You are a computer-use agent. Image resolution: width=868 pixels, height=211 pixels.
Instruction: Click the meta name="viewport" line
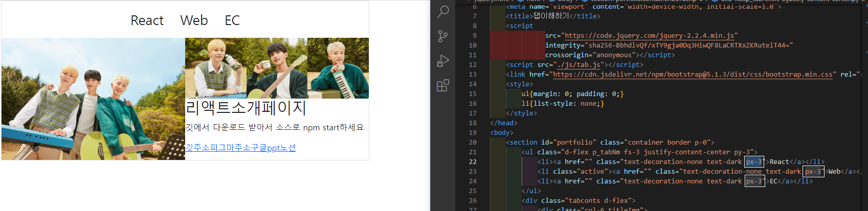point(643,7)
